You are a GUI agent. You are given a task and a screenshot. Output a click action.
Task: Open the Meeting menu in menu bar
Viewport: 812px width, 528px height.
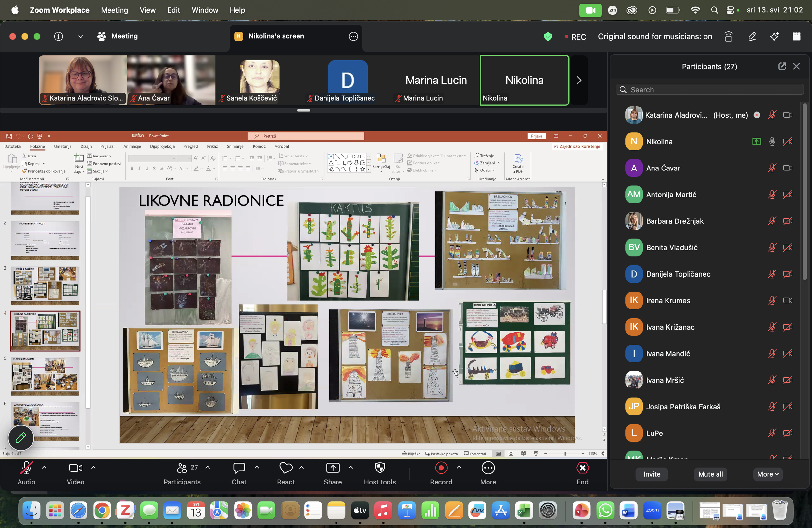pos(115,10)
